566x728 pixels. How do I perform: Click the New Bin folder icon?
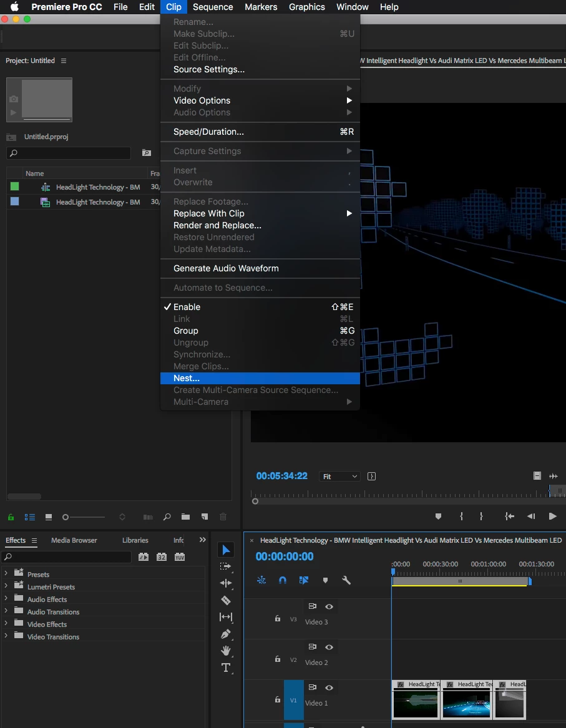[x=185, y=517]
